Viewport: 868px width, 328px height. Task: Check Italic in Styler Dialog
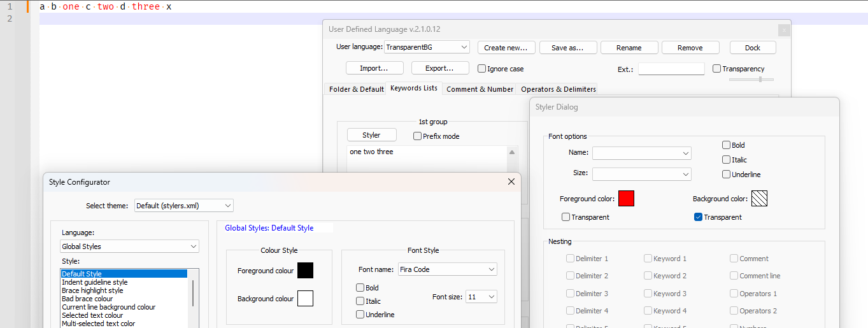[727, 160]
